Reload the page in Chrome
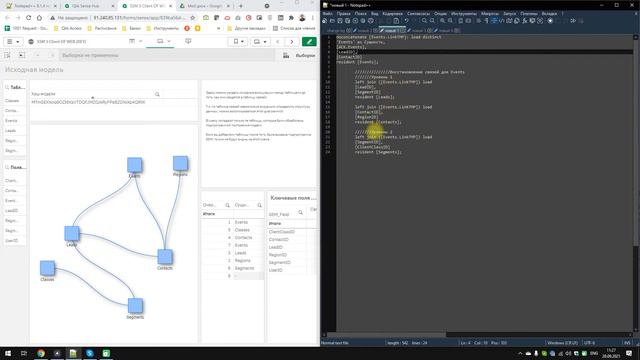The image size is (640, 360). (28, 18)
